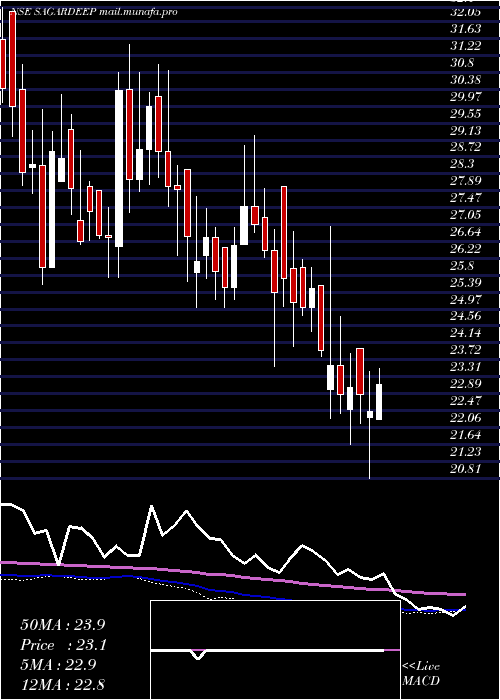500x700 pixels.
Task: Click the 23.72 price axis label
Action: (x=466, y=350)
